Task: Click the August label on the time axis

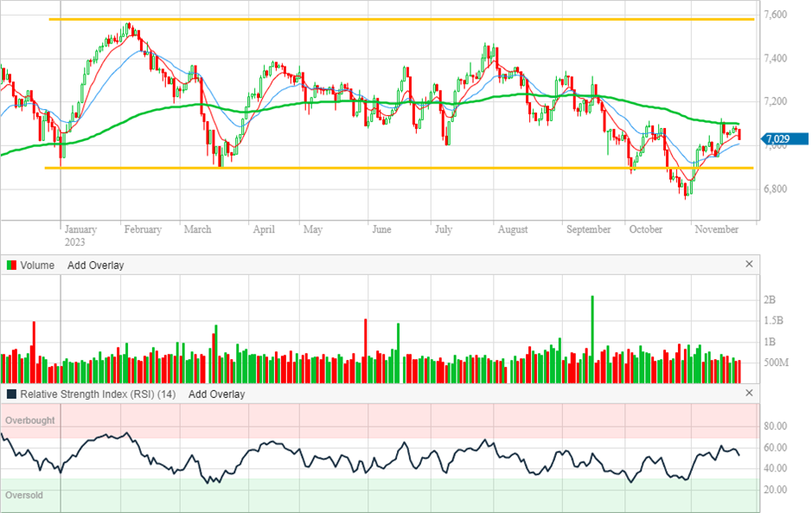Action: point(513,230)
